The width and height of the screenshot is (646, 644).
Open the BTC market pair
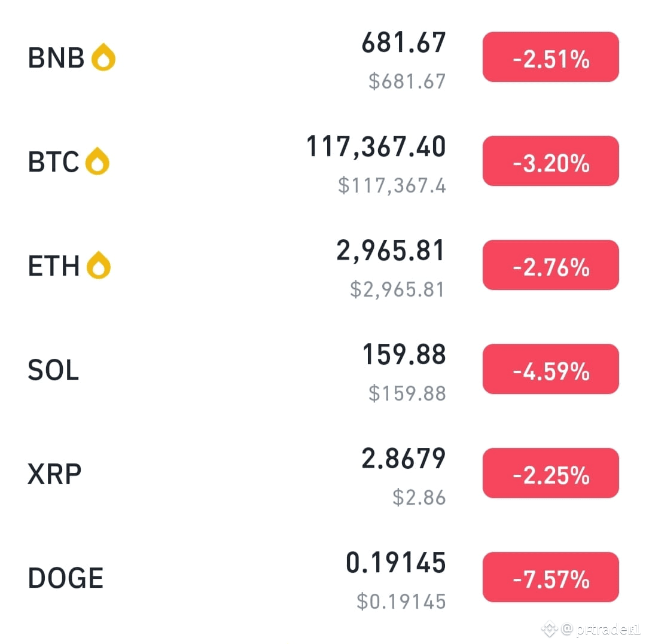pyautogui.click(x=53, y=161)
